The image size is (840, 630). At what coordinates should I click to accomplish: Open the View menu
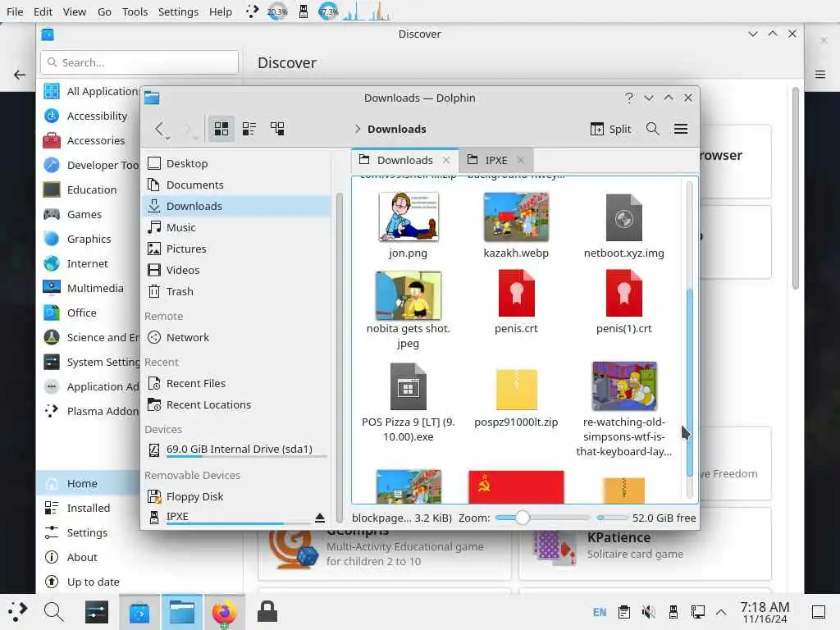point(74,11)
